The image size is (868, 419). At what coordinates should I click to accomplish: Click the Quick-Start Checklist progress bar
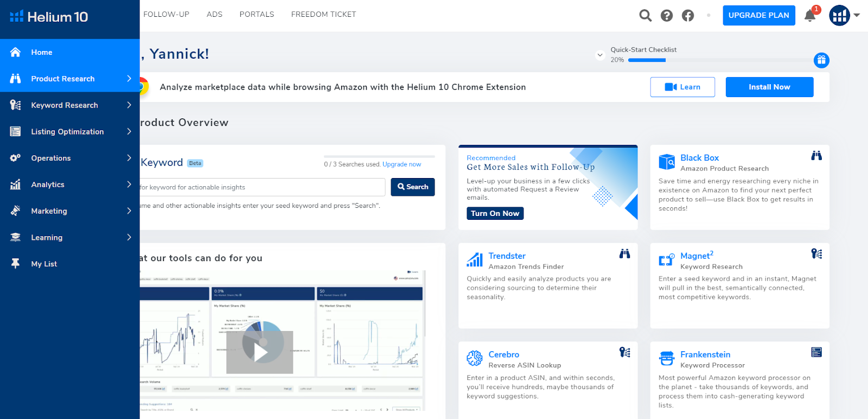tap(720, 60)
